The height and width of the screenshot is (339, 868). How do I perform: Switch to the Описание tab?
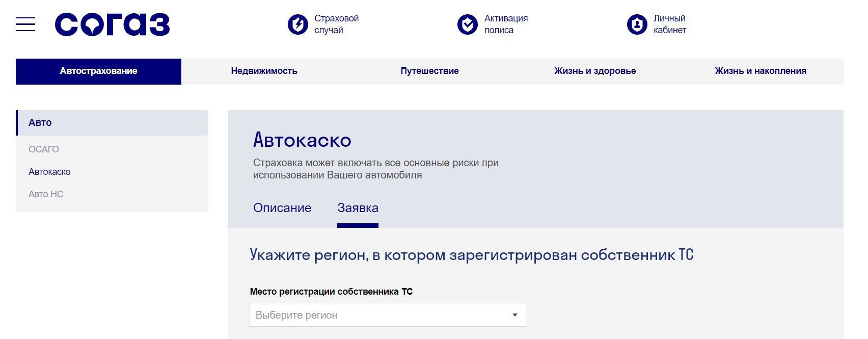click(282, 208)
